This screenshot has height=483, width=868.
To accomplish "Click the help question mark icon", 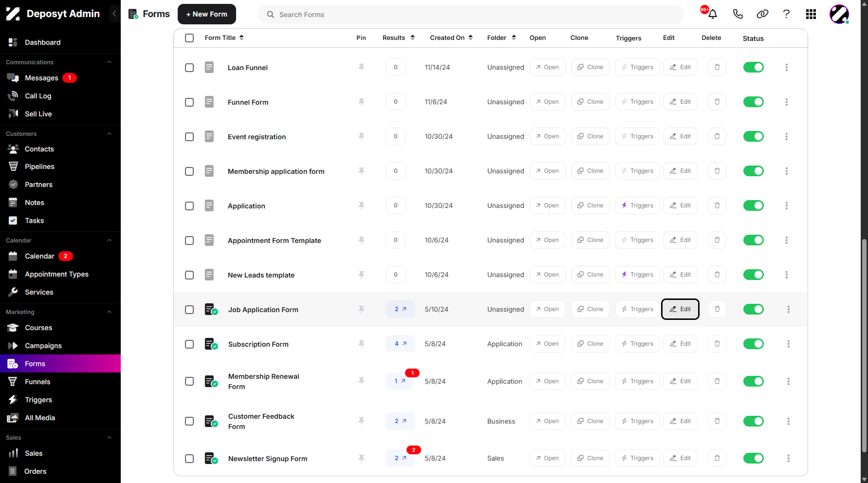I will point(786,14).
